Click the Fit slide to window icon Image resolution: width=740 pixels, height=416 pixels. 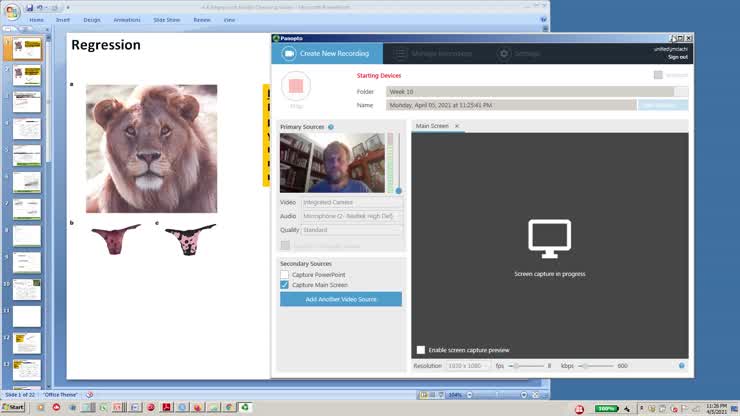pyautogui.click(x=536, y=395)
